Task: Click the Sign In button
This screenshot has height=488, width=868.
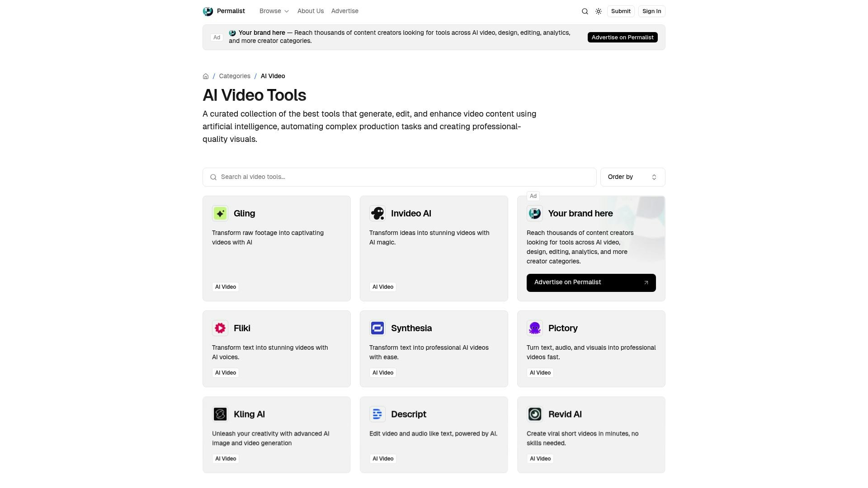Action: 651,11
